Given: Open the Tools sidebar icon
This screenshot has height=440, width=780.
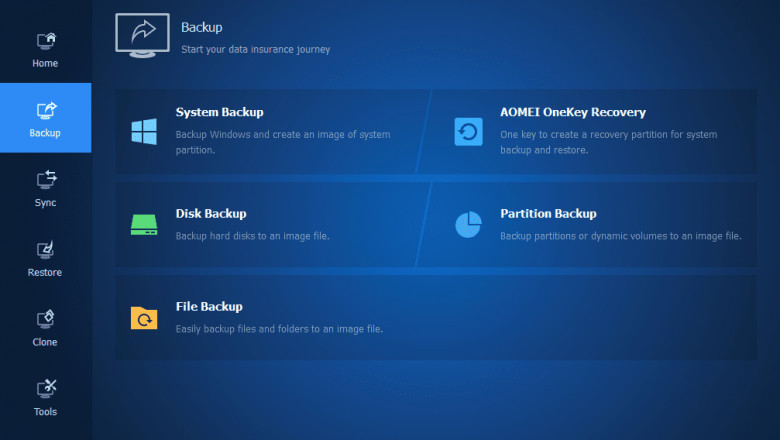Looking at the screenshot, I should [x=46, y=389].
